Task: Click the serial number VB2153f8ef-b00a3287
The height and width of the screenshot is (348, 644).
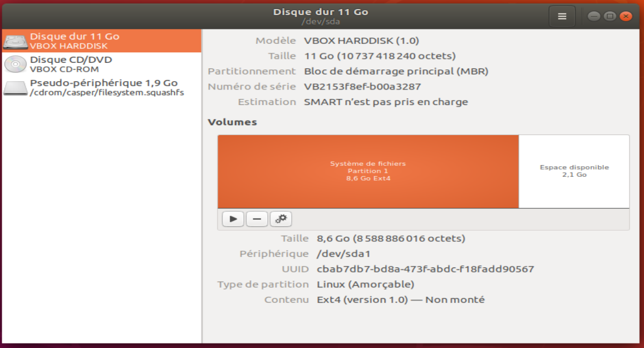Action: 362,87
